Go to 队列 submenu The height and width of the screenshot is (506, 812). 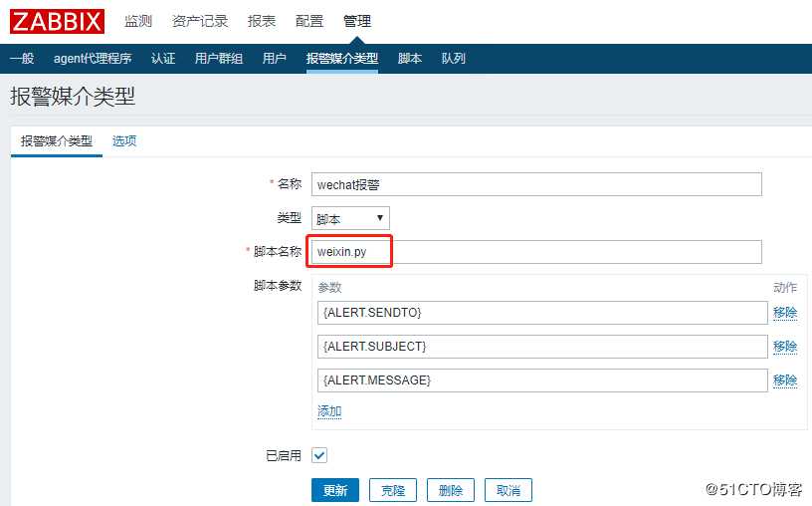pyautogui.click(x=453, y=58)
